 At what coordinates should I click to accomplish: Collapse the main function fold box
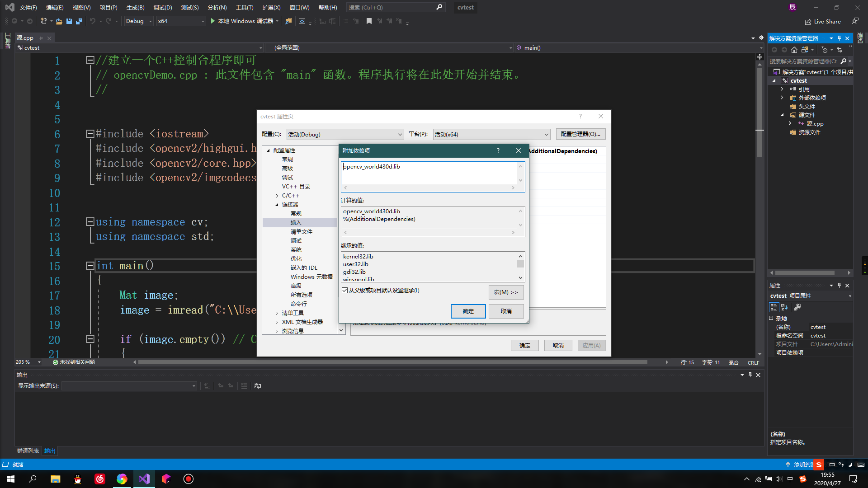[90, 266]
